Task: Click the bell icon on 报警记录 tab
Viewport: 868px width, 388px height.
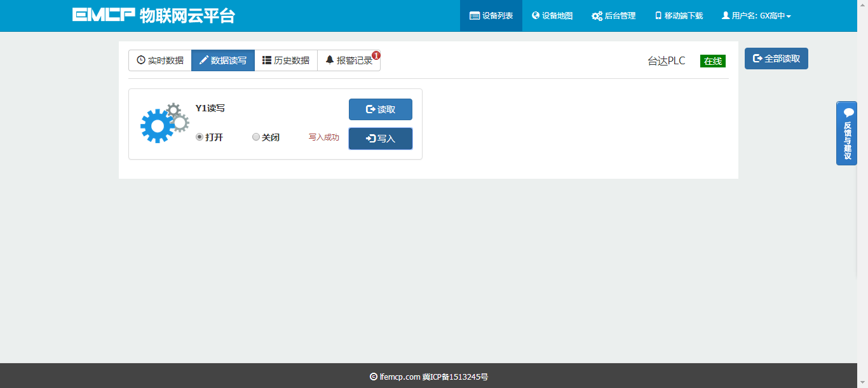Action: coord(330,60)
